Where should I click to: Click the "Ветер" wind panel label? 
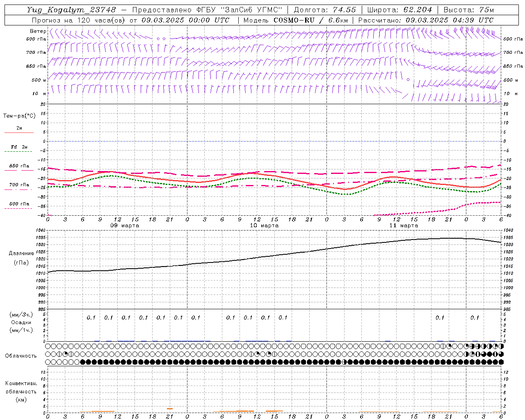(x=38, y=31)
